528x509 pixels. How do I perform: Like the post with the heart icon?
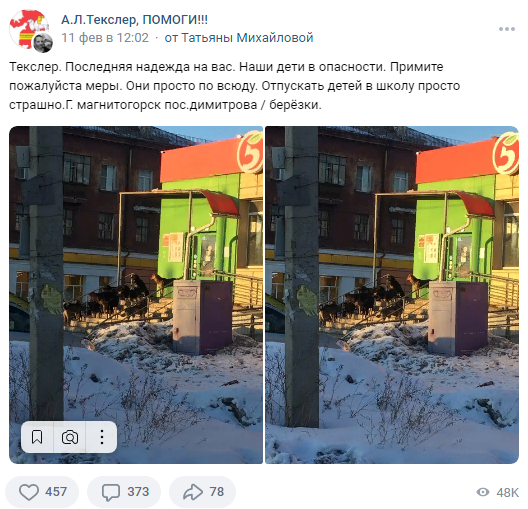pos(29,492)
